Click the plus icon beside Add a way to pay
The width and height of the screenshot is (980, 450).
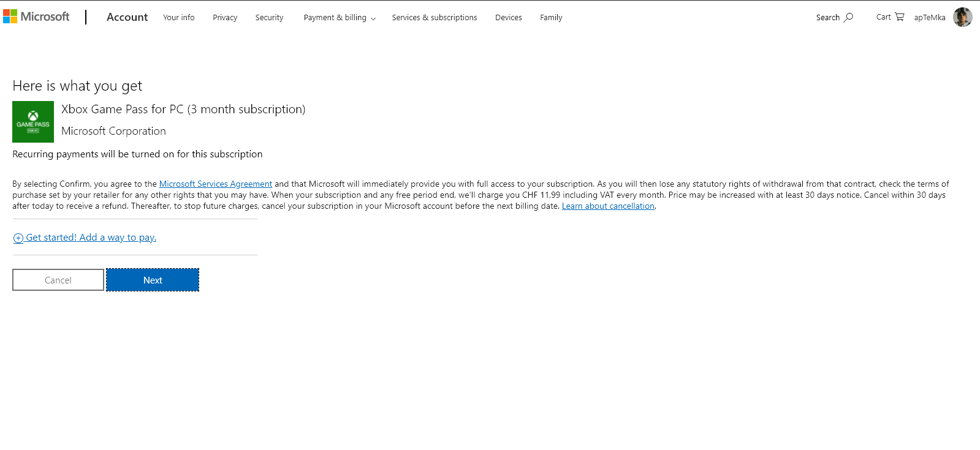coord(18,238)
